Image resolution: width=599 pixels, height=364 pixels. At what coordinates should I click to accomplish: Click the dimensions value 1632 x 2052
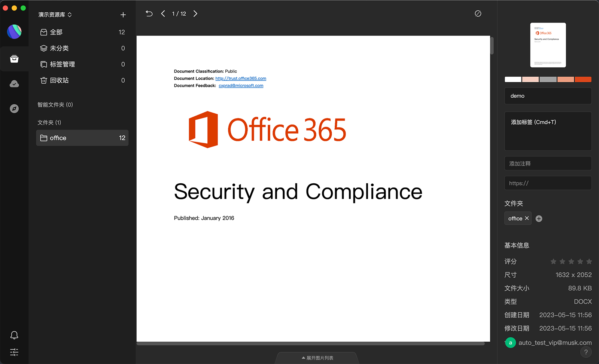pos(574,275)
